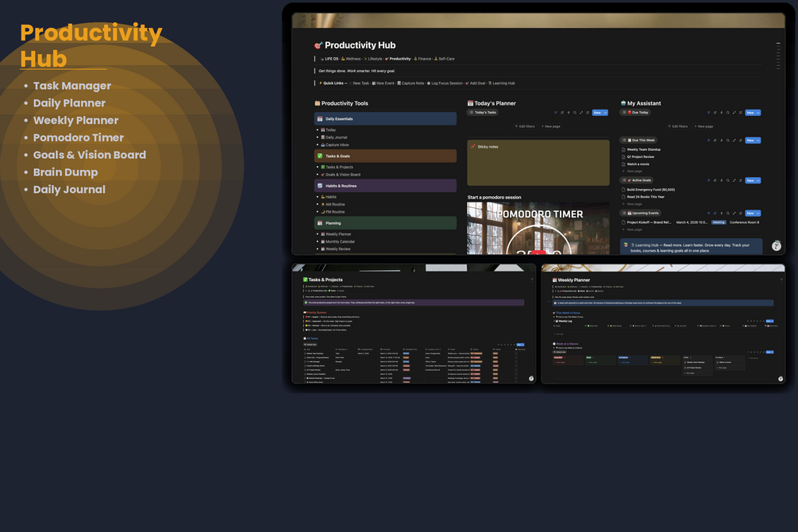Open the LIFE OS breadcrumb link
This screenshot has width=798, height=532.
tap(330, 59)
